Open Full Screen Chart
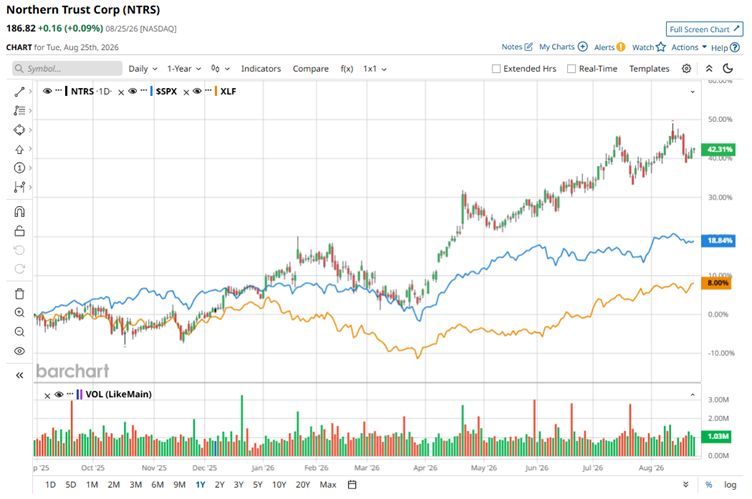Screen dimensions: 752x499 [705, 29]
